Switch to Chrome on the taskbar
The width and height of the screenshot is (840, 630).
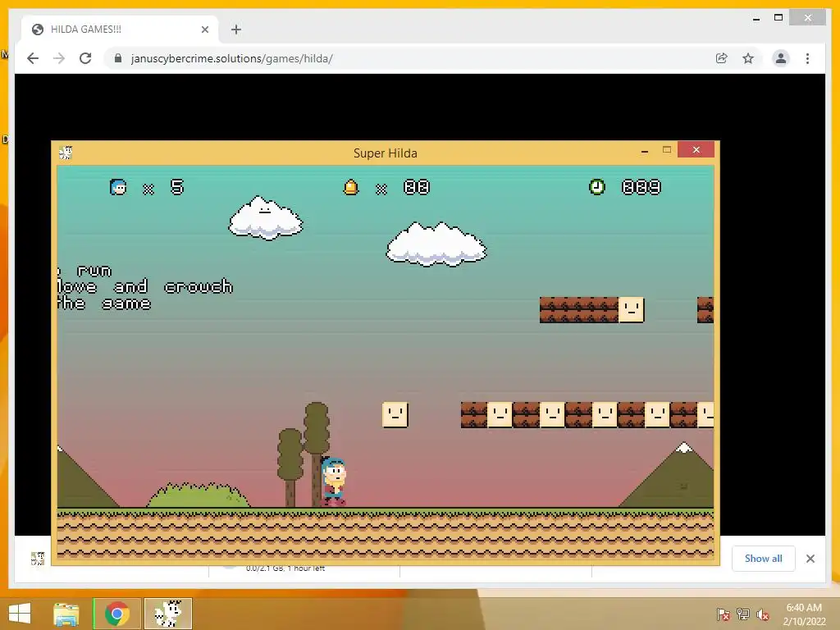pyautogui.click(x=117, y=614)
